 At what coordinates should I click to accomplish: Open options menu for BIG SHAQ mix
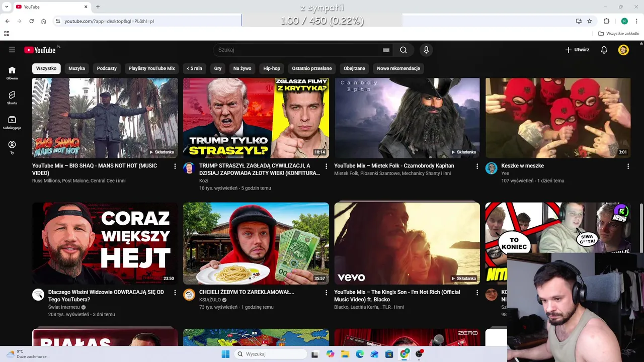tap(175, 166)
